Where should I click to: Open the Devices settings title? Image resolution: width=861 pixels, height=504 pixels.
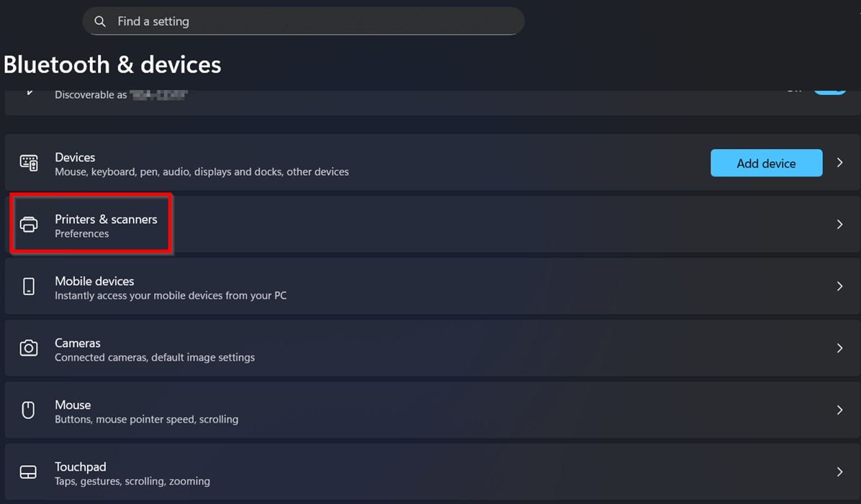pos(75,157)
